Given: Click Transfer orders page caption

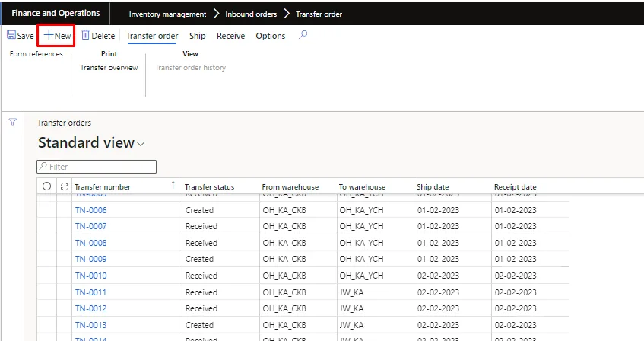Looking at the screenshot, I should pyautogui.click(x=64, y=123).
